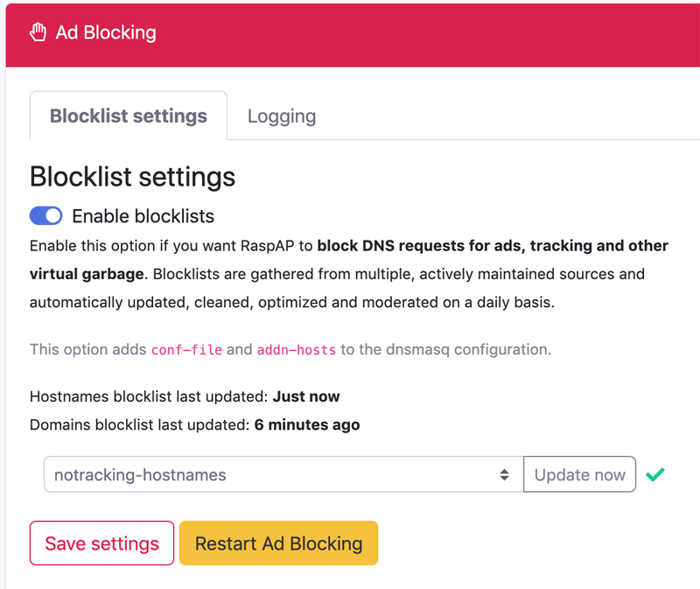Click the Ad Blocking title in the header
This screenshot has width=700, height=589.
click(105, 32)
